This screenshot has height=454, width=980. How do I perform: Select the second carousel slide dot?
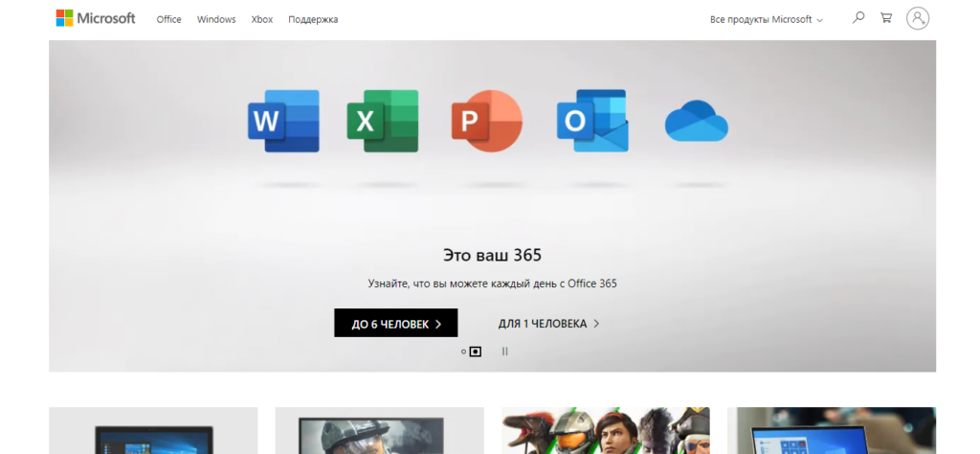(476, 352)
